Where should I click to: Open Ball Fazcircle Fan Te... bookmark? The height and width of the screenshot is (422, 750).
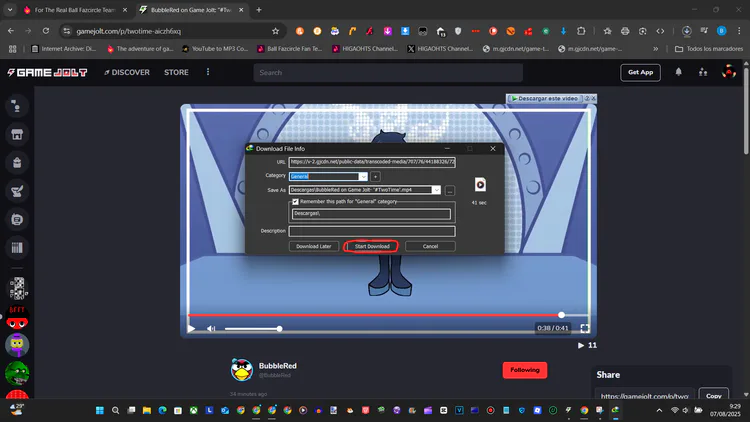click(289, 49)
